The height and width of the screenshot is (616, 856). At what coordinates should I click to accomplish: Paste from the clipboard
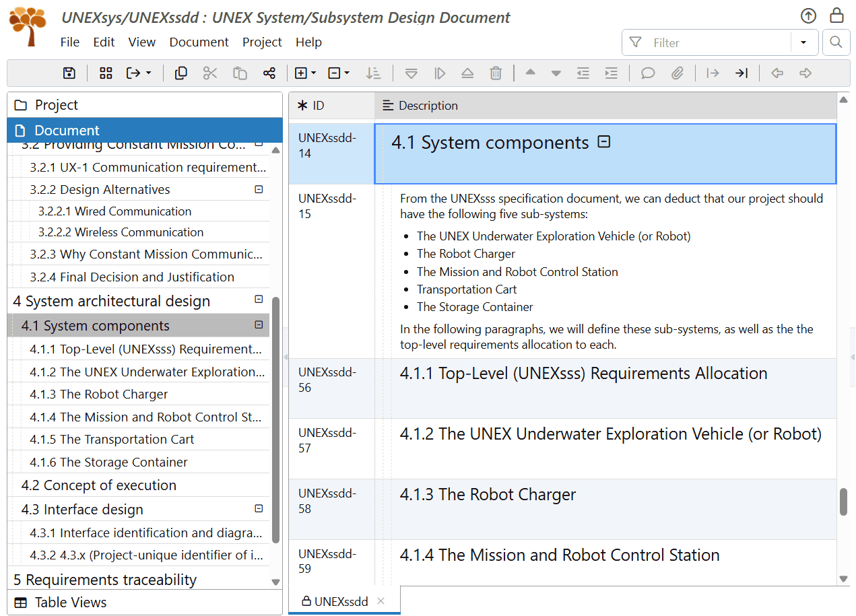240,73
